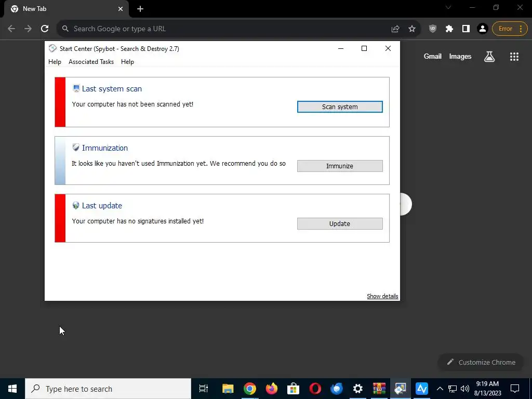This screenshot has height=399, width=532.
Task: Open Chrome's Extensions puzzle icon
Action: tap(449, 29)
